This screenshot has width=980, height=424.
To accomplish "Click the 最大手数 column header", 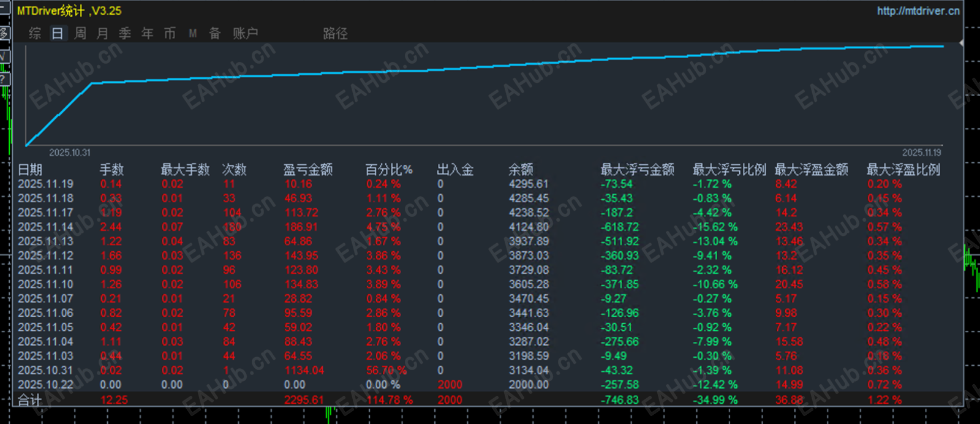I will [x=185, y=170].
